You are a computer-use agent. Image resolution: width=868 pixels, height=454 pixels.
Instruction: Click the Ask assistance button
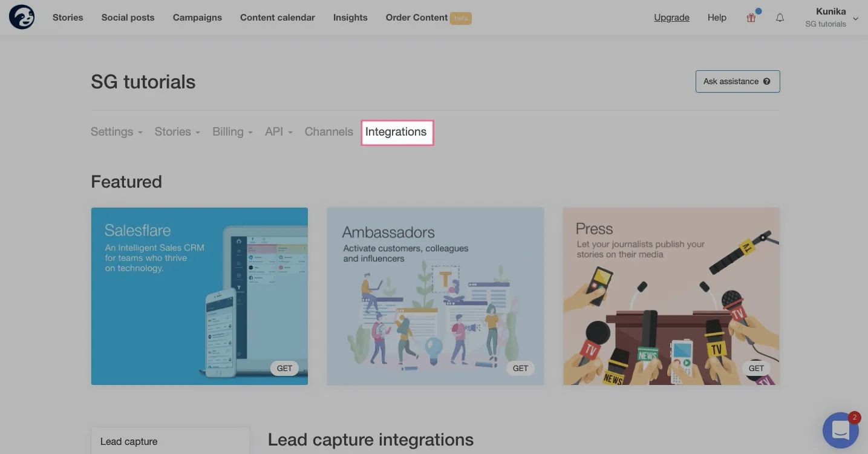coord(738,82)
